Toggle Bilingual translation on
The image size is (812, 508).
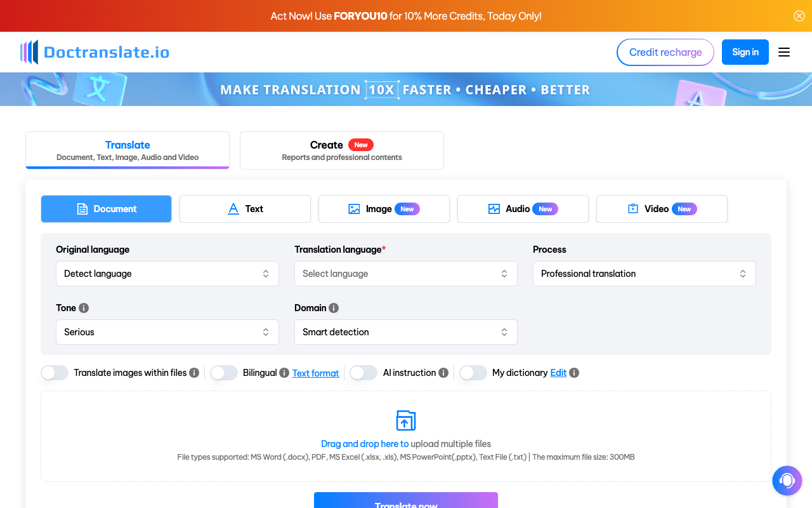coord(224,373)
